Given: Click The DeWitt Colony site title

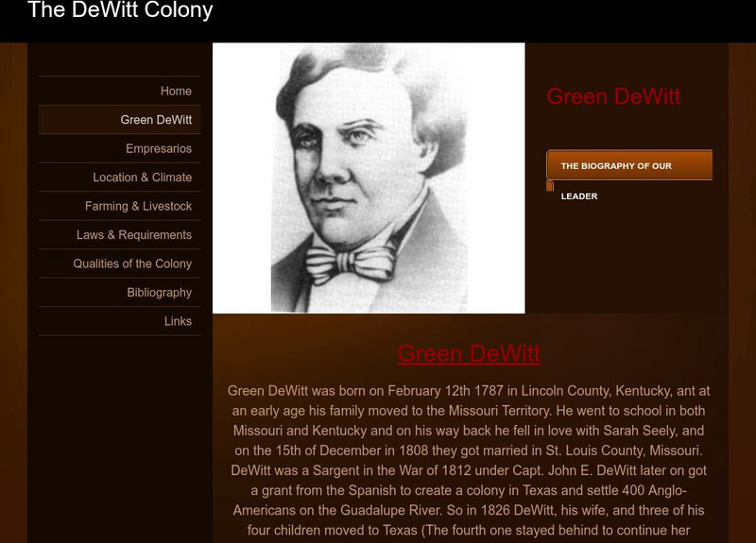Looking at the screenshot, I should coord(120,9).
